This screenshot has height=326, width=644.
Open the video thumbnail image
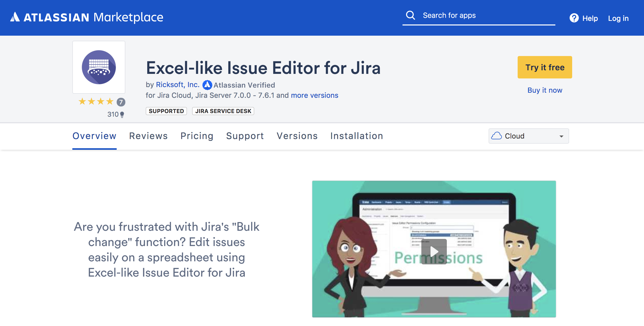434,249
